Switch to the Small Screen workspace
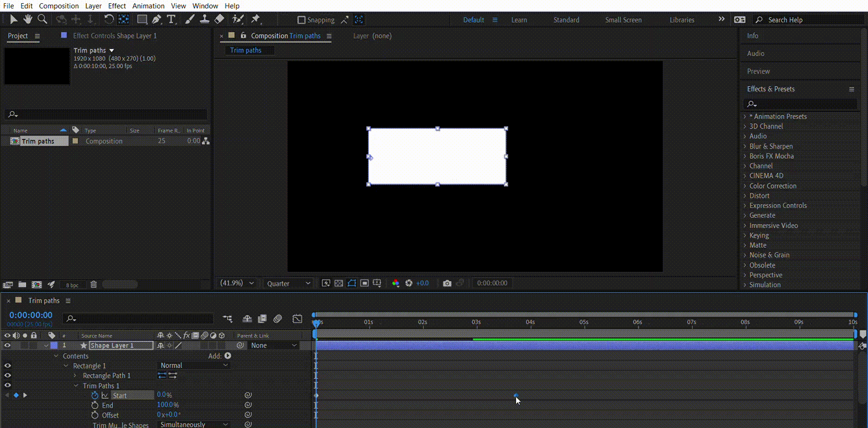 (623, 20)
